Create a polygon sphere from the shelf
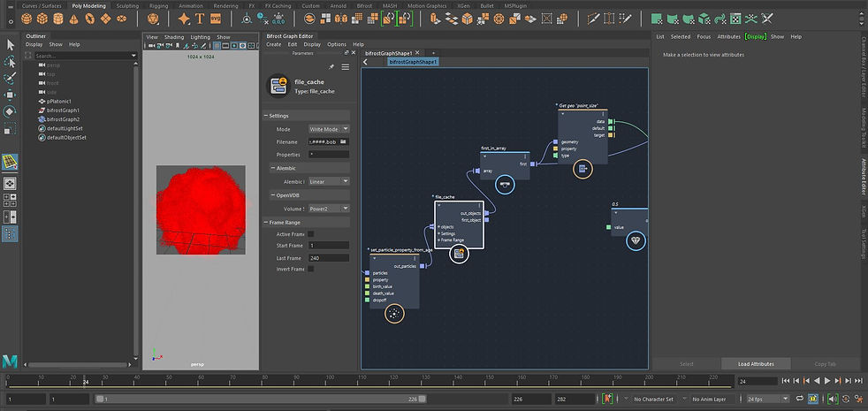 click(x=26, y=19)
